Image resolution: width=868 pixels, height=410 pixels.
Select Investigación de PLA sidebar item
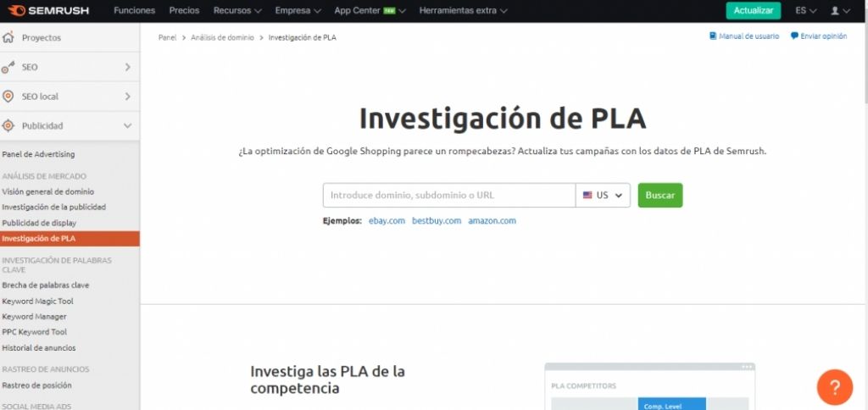coord(70,239)
